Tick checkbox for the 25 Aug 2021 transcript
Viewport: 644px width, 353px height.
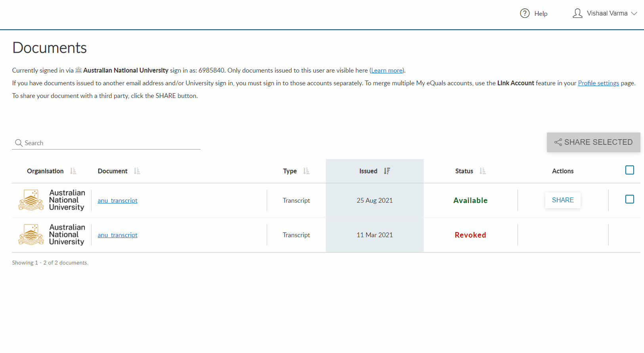(x=630, y=199)
